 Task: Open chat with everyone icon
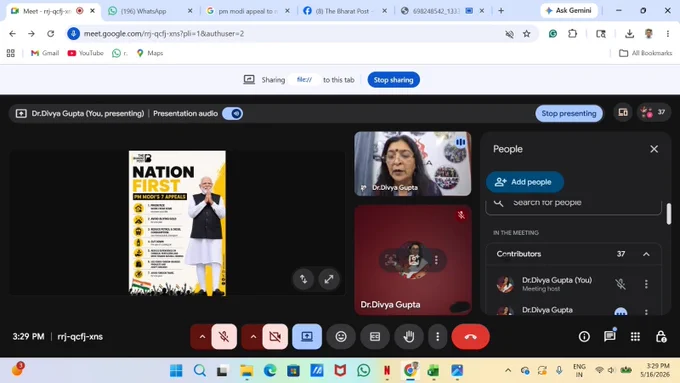[x=610, y=337]
